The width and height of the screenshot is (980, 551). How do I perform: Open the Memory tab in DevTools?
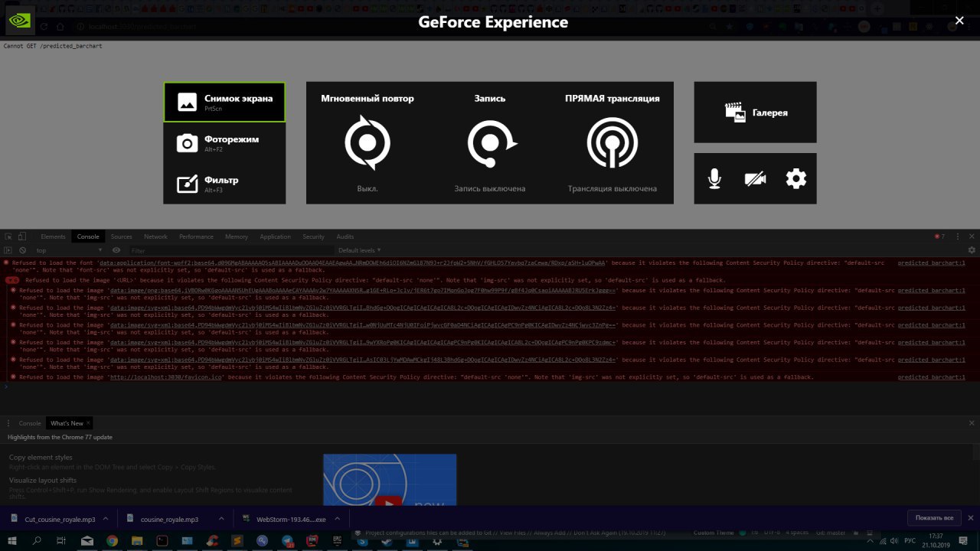click(x=237, y=236)
